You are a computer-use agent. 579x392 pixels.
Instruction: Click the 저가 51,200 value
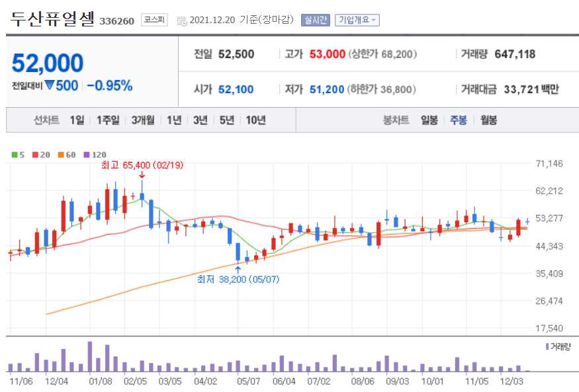(327, 89)
